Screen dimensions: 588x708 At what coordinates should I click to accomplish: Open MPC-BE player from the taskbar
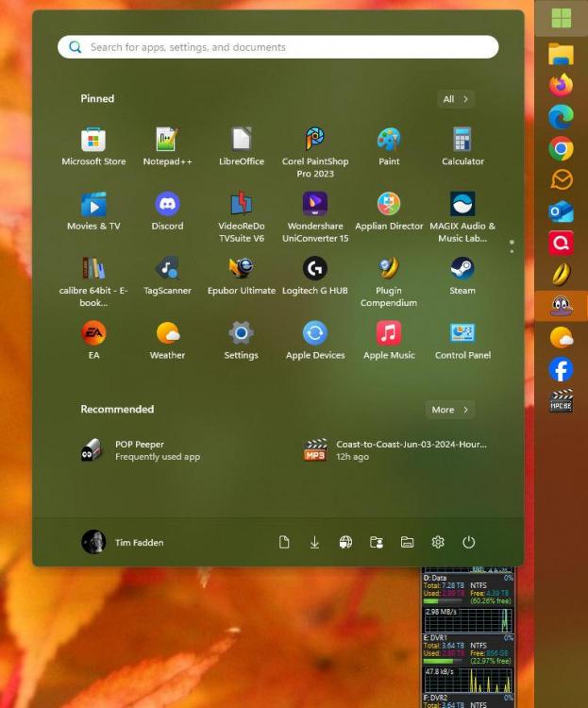(x=562, y=400)
